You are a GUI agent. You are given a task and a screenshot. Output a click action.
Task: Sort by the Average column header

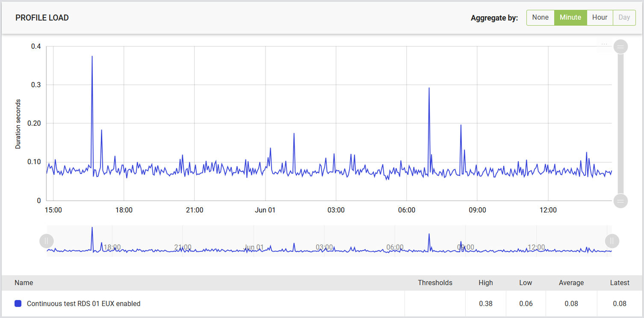571,283
